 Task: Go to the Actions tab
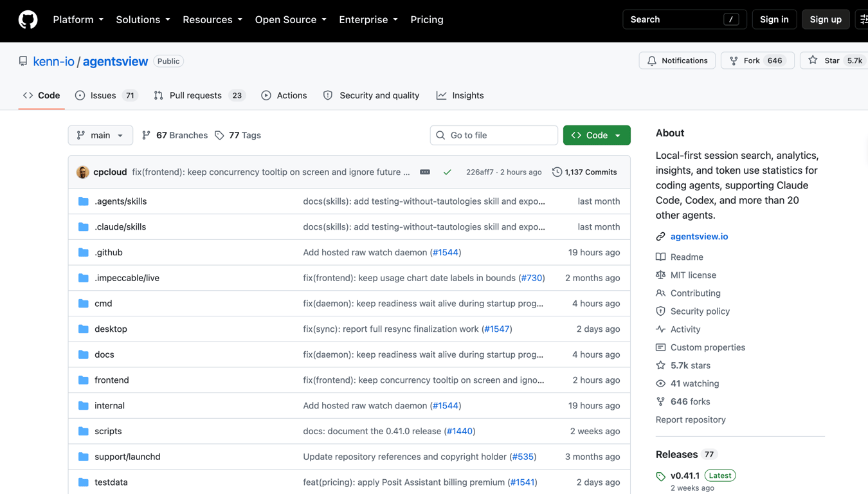pos(284,95)
